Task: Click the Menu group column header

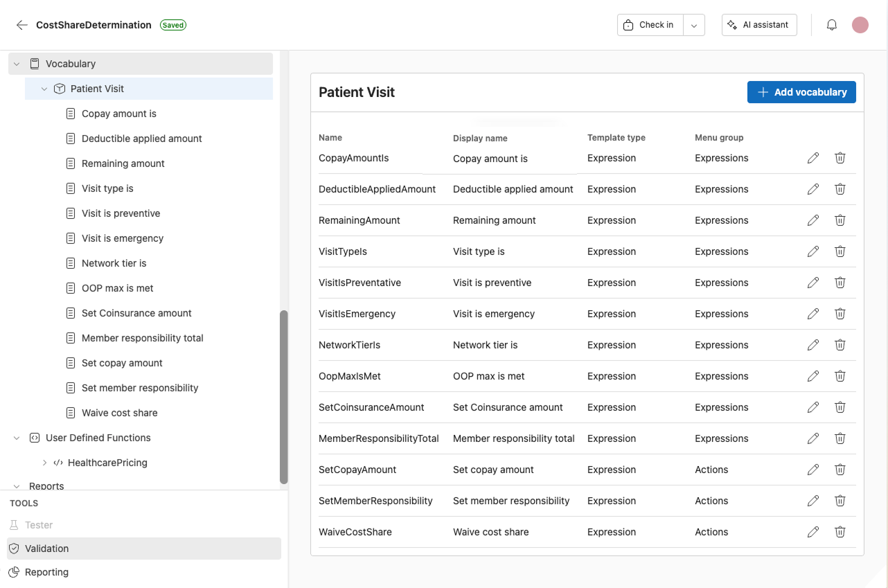Action: click(x=719, y=138)
